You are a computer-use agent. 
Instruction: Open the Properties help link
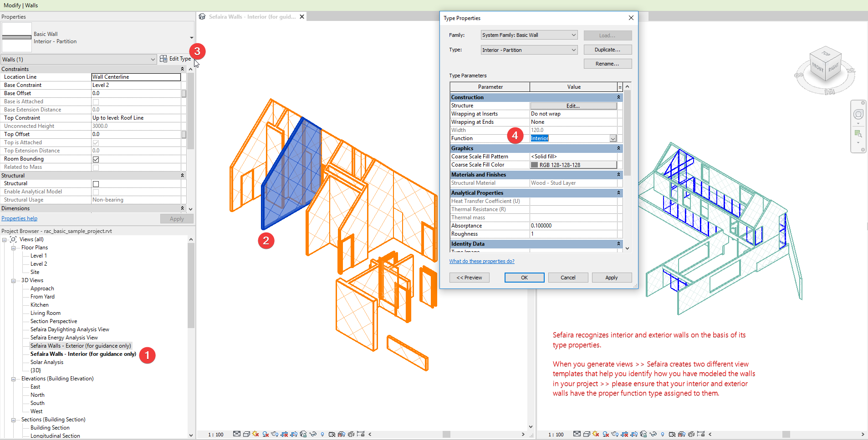[x=20, y=218]
